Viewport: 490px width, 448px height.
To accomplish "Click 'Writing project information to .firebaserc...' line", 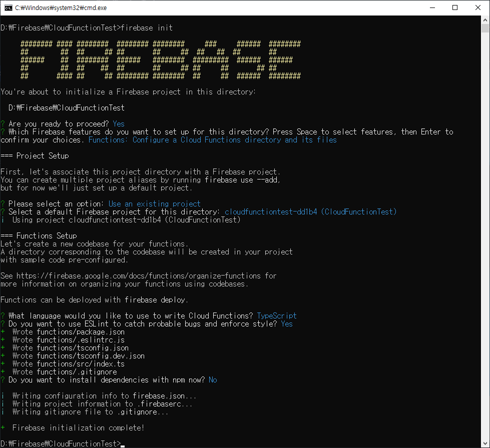I will (x=97, y=404).
